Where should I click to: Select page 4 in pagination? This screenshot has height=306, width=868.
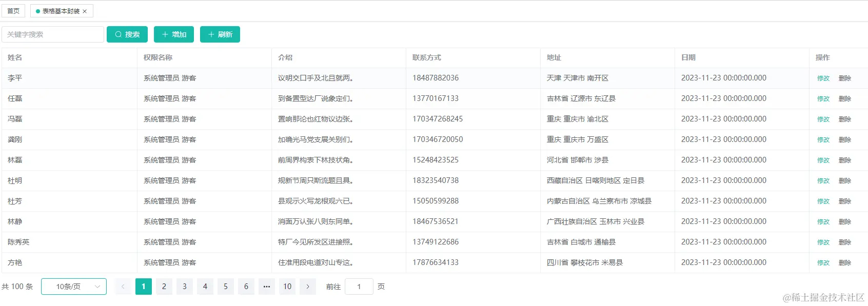point(205,287)
